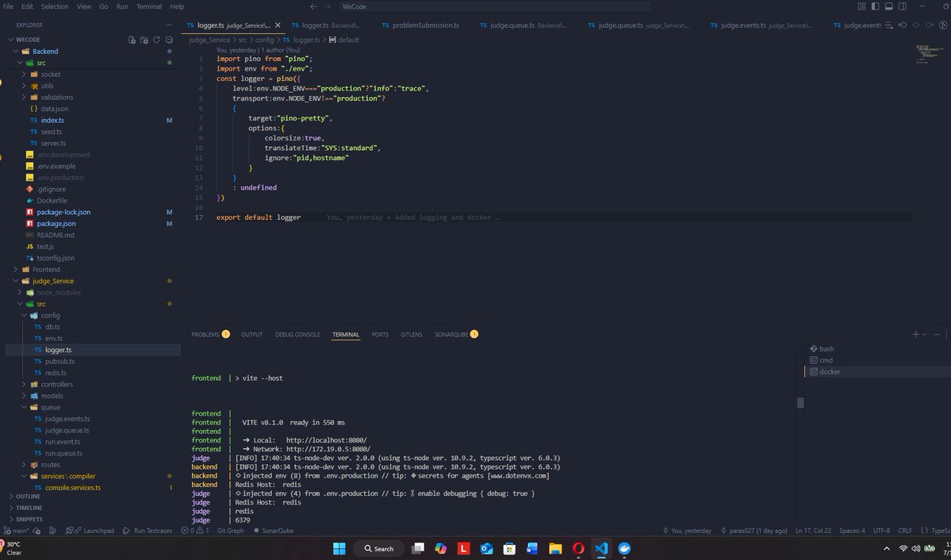Open index.ts in the explorer
951x560 pixels.
tap(94, 120)
